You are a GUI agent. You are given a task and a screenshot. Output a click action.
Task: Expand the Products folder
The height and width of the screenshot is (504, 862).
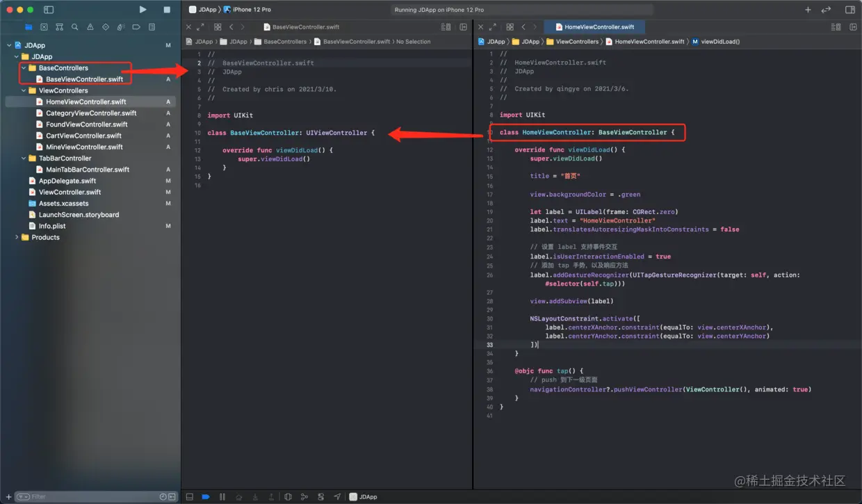(x=17, y=237)
